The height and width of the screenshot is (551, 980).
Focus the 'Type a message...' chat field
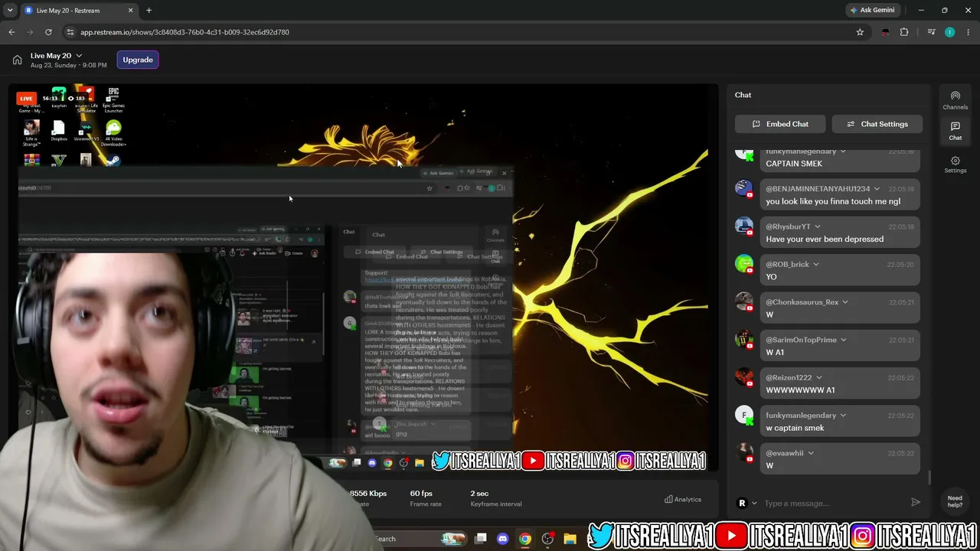coord(835,503)
